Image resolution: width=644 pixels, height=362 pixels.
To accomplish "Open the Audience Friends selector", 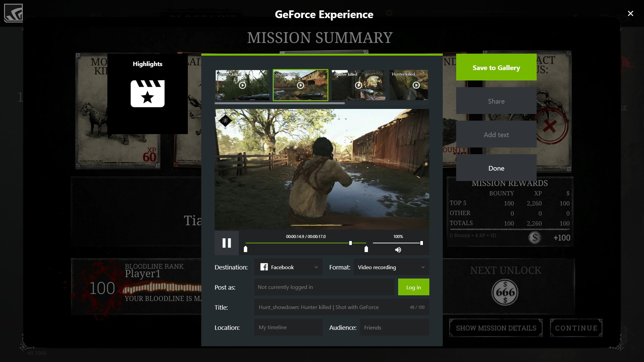I will pos(394,327).
